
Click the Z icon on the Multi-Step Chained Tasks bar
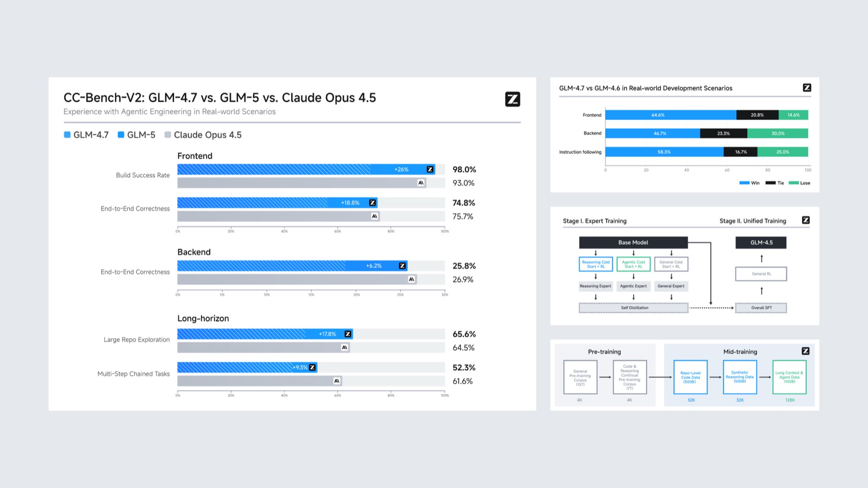(312, 367)
